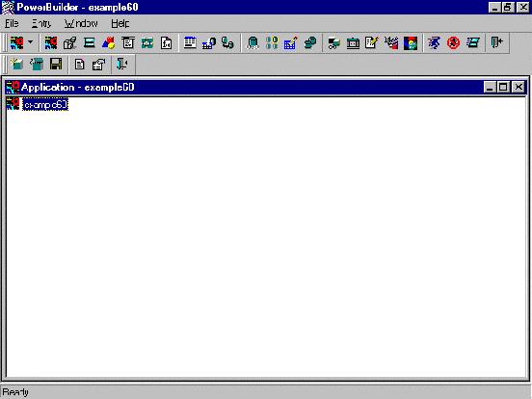This screenshot has height=399, width=532.
Task: Click the Exit door icon in the PowerBar
Action: tap(496, 42)
